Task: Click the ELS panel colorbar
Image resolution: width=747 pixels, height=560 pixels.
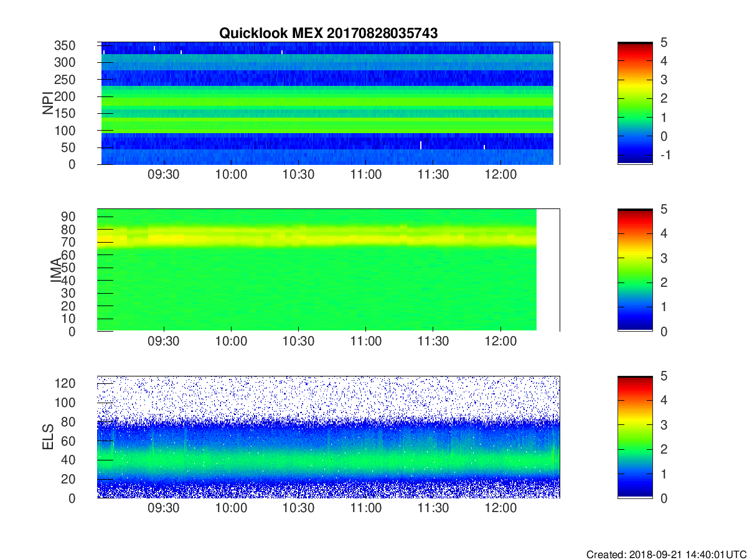Action: click(x=635, y=437)
